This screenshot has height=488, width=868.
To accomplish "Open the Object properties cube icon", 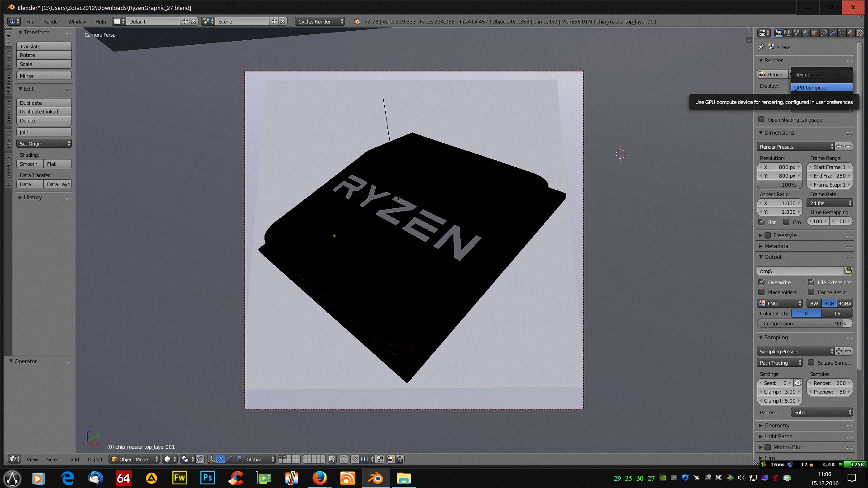I will 815,33.
